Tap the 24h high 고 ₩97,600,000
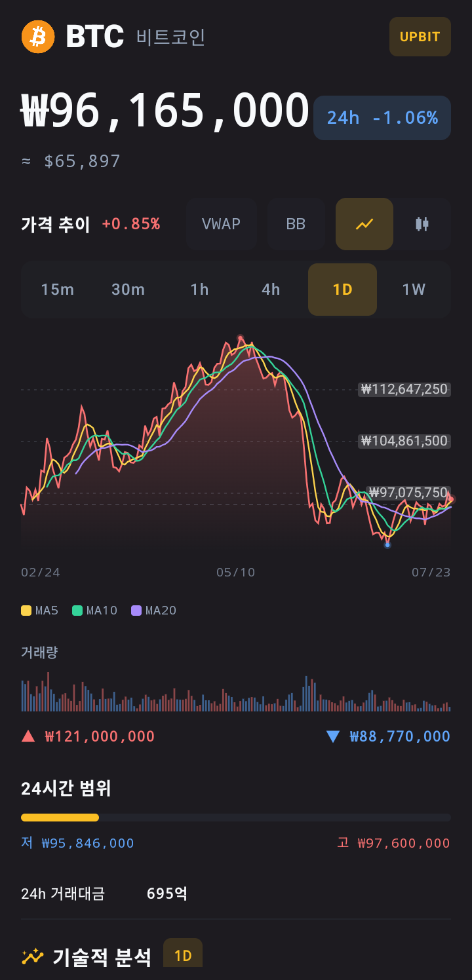 tap(394, 843)
